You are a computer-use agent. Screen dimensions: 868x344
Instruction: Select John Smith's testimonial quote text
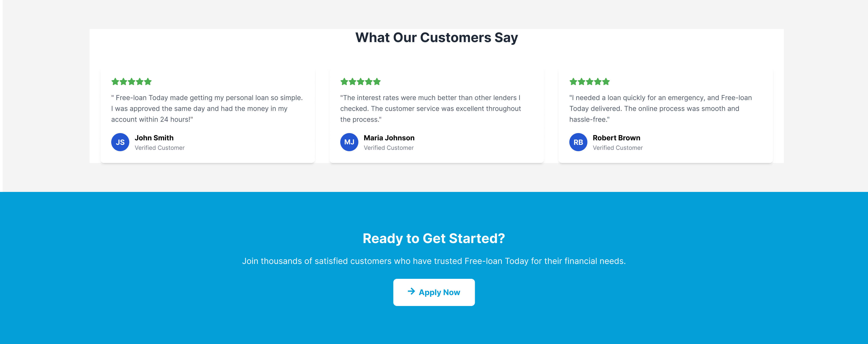[x=207, y=109]
